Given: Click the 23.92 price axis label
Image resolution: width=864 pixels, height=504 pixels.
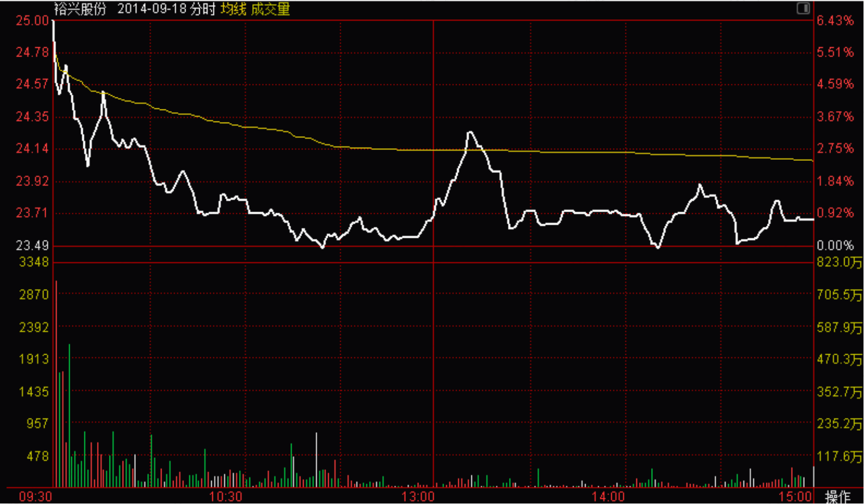Looking at the screenshot, I should [x=31, y=181].
